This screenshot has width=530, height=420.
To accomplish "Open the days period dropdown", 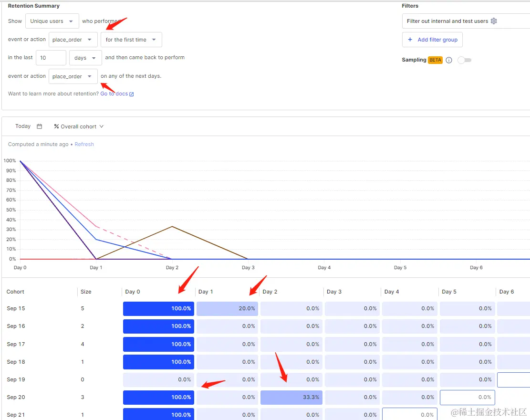I will pyautogui.click(x=85, y=58).
